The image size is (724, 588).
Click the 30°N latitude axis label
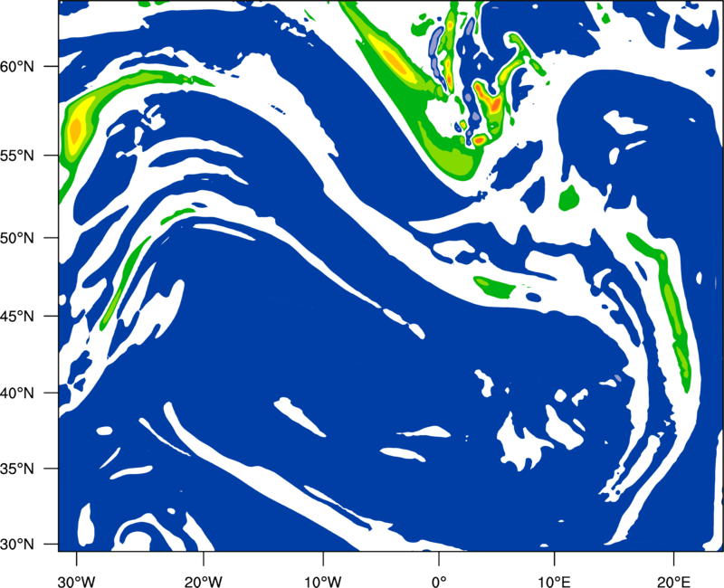17,545
